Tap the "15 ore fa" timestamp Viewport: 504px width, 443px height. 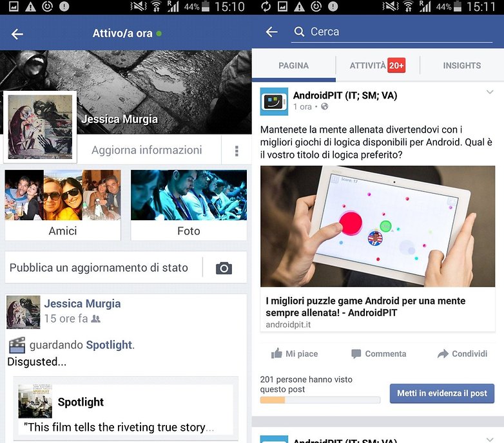66,319
